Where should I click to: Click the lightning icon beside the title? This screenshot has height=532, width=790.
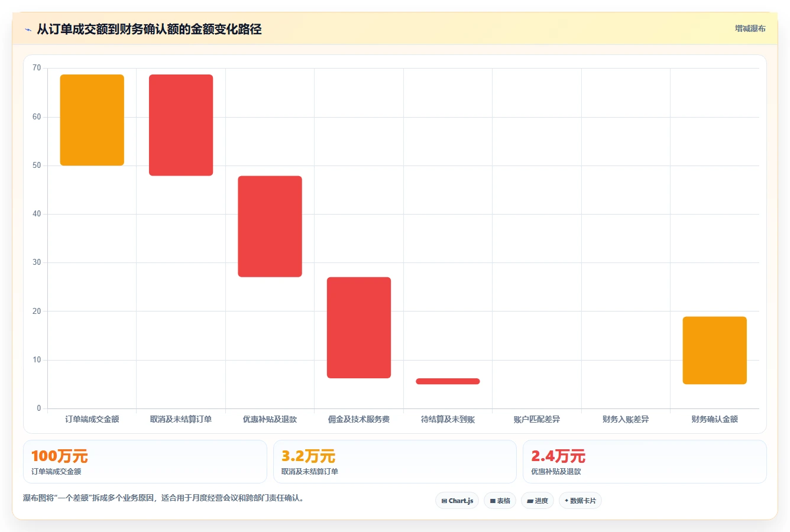[x=28, y=30]
